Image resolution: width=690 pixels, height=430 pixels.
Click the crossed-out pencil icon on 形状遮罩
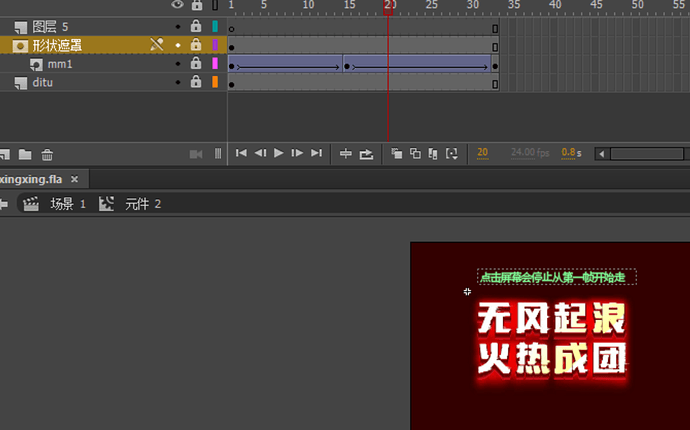click(157, 44)
